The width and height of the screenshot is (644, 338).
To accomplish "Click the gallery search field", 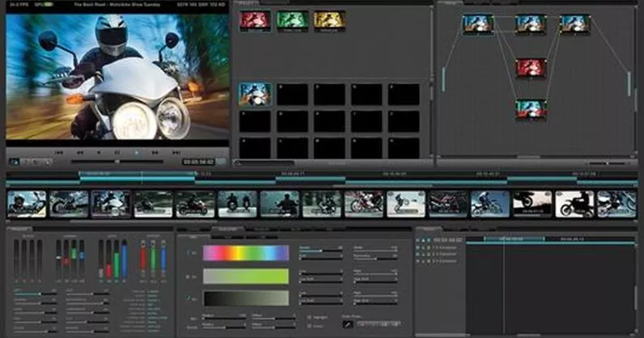I will [264, 163].
